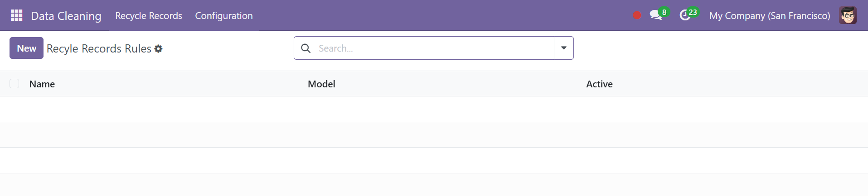
Task: Open the activities clock icon
Action: coord(685,15)
